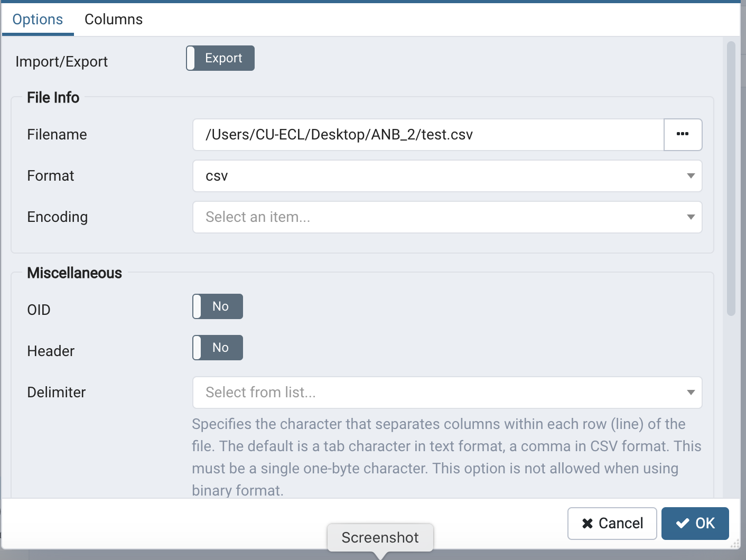Open the Encoding 'Select an item' dropdown
The width and height of the screenshot is (746, 560).
[x=439, y=217]
